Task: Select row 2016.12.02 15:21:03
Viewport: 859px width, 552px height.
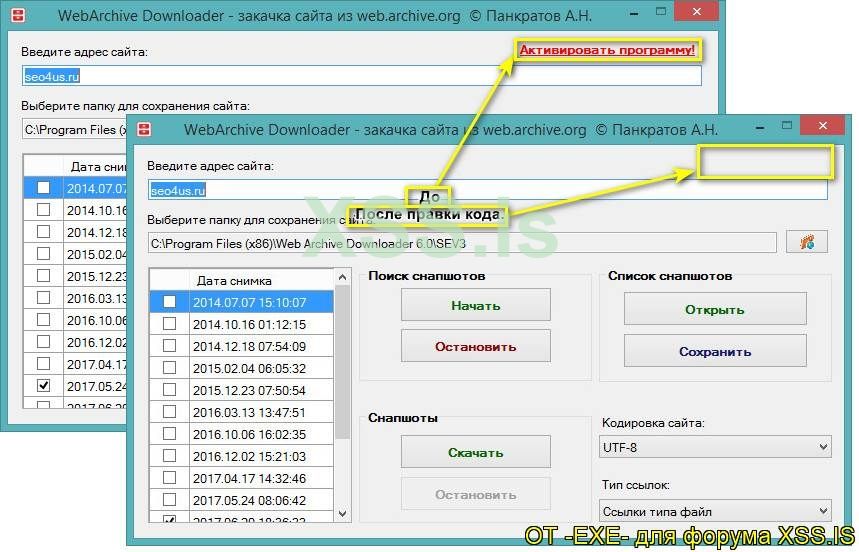Action: coord(241,456)
